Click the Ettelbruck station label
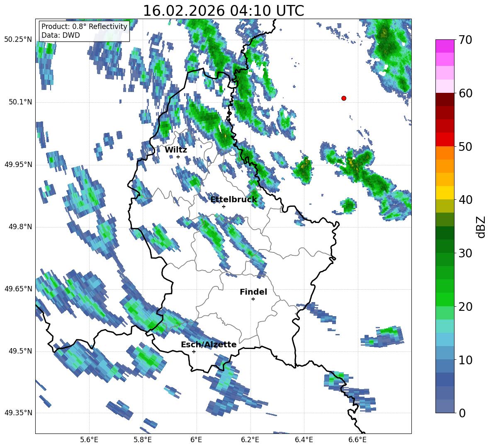Screen dimensions: 491x448 pyautogui.click(x=233, y=200)
